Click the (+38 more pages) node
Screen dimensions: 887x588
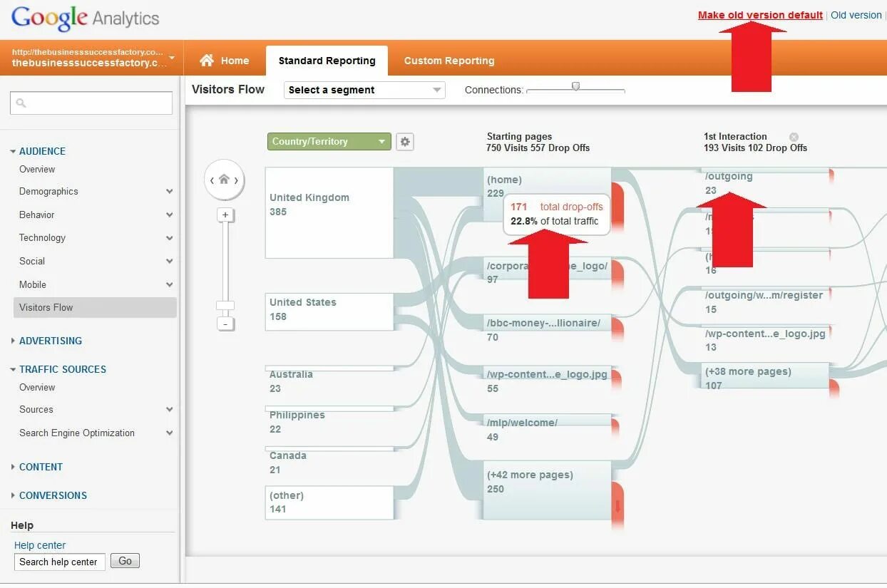tap(765, 376)
